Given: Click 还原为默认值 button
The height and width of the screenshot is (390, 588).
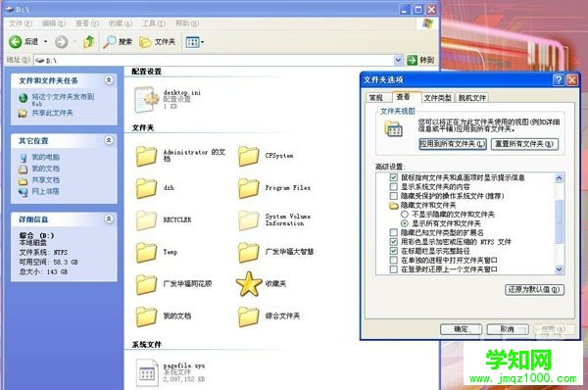Looking at the screenshot, I should (x=534, y=290).
